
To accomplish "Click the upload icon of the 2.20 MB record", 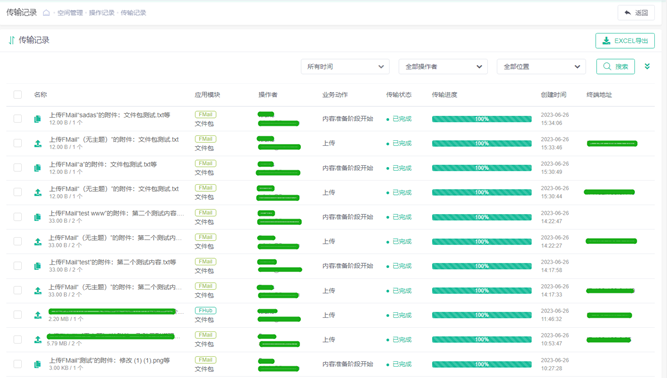I will (x=38, y=315).
